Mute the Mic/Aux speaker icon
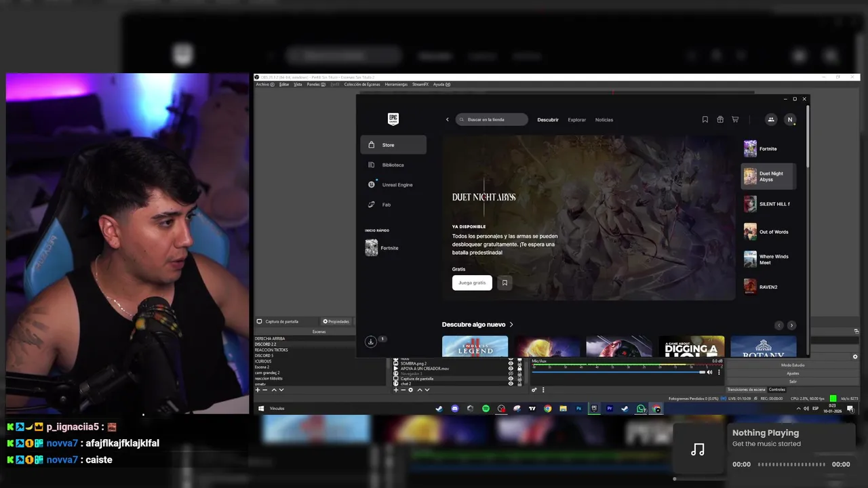 pos(709,372)
